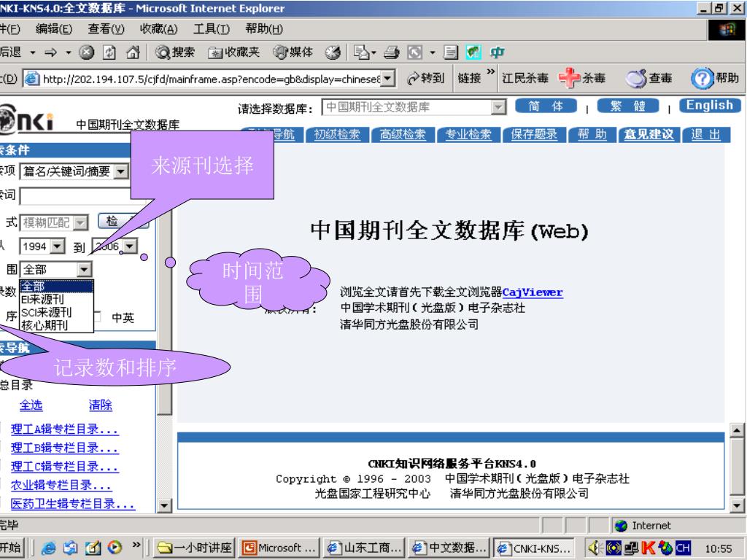Viewport: 747px width, 560px height.
Task: Select 核心期刊 in the range list
Action: pos(56,324)
